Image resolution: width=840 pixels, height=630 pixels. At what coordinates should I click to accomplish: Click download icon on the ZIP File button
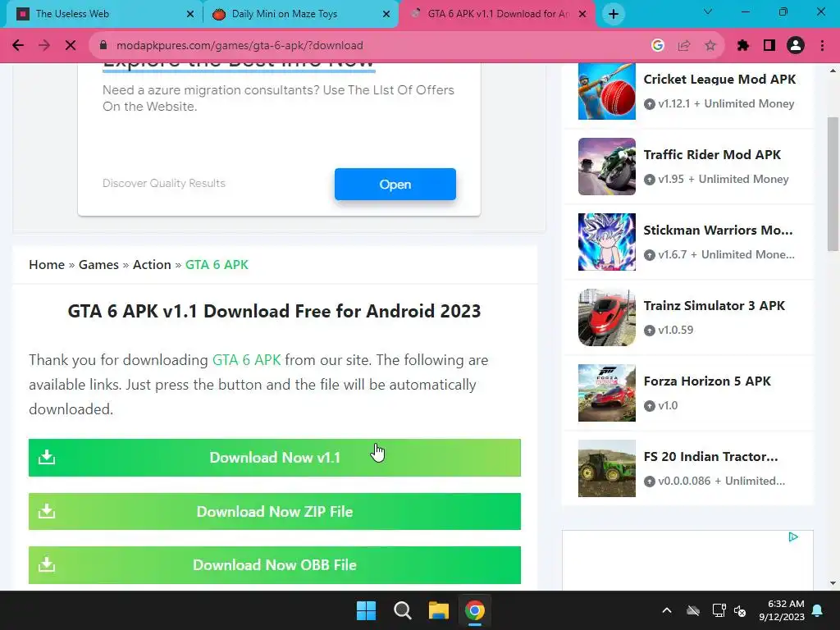click(47, 511)
